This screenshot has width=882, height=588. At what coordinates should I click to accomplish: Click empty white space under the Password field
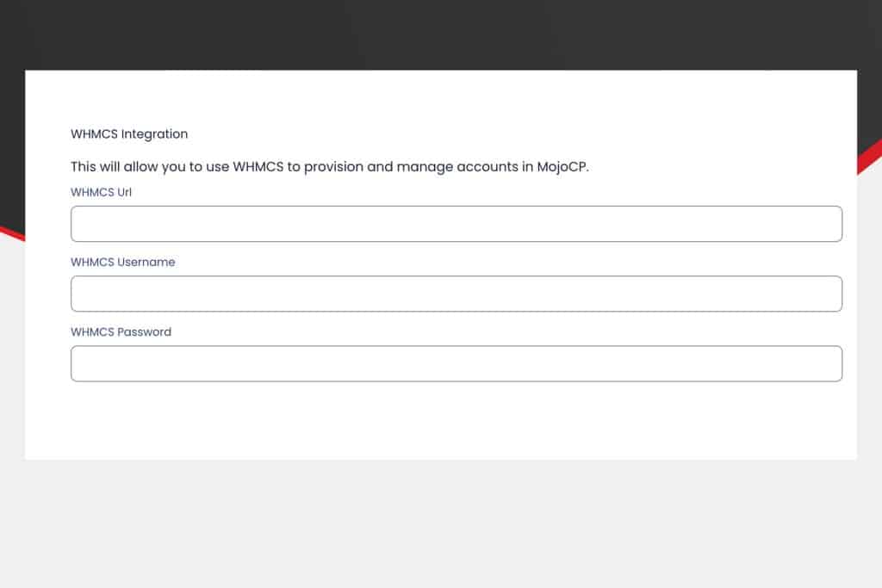[441, 420]
